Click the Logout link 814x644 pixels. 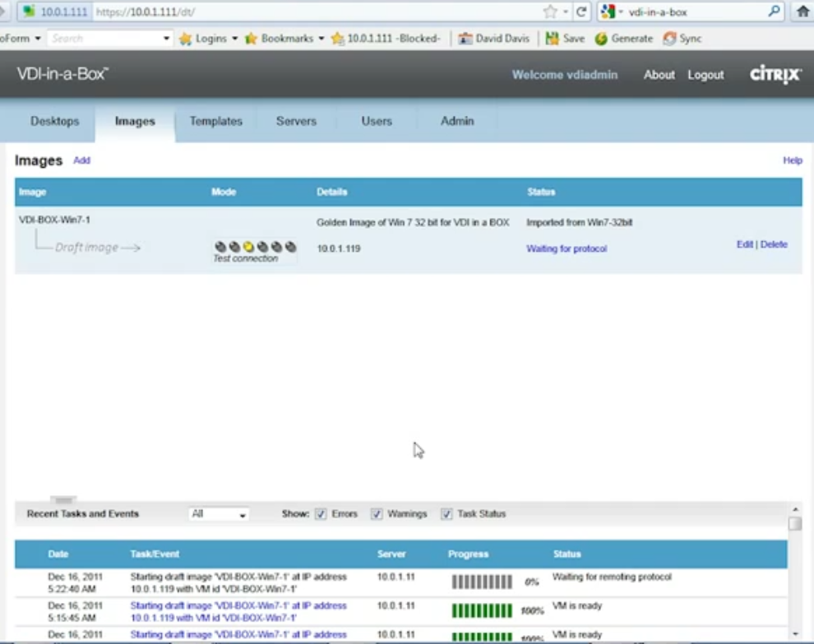point(705,75)
